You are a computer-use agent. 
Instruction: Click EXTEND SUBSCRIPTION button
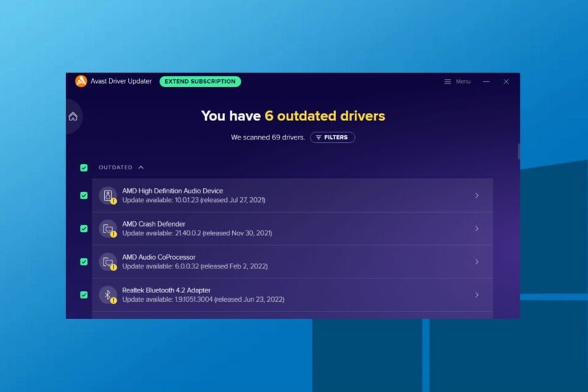point(200,82)
